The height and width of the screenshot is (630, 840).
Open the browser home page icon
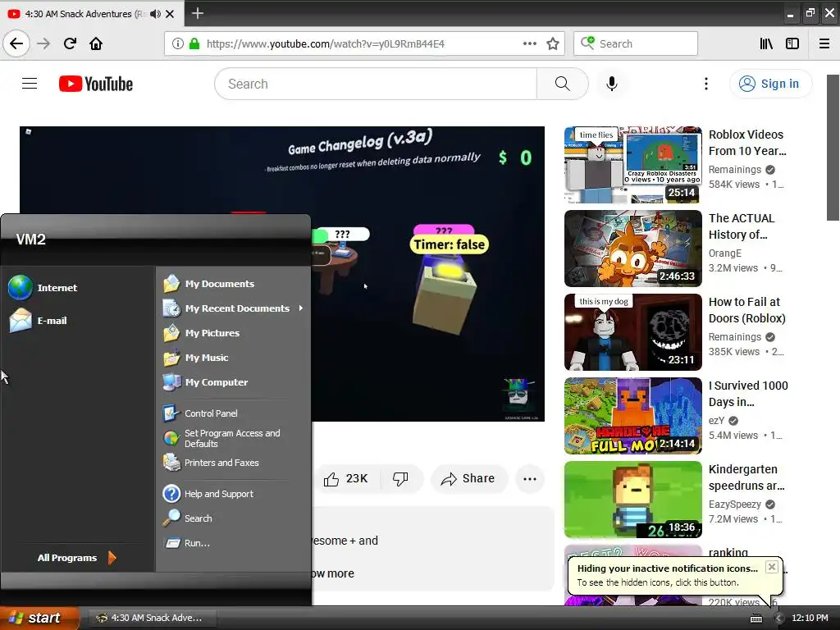(x=96, y=43)
